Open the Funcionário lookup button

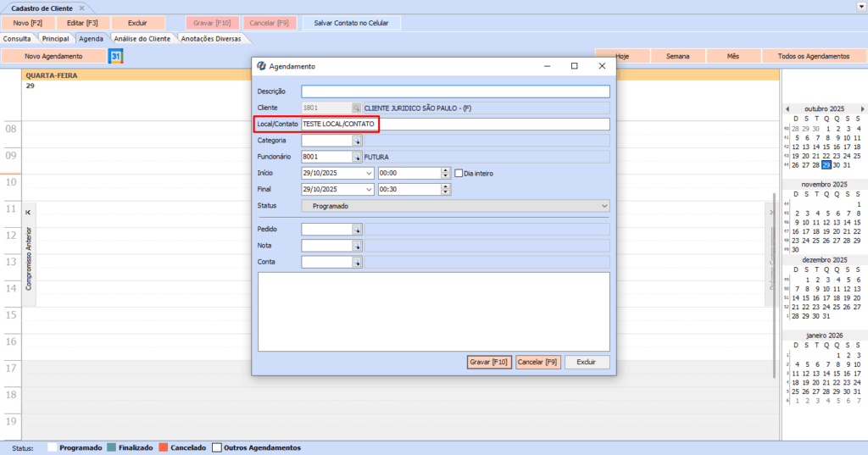(357, 157)
